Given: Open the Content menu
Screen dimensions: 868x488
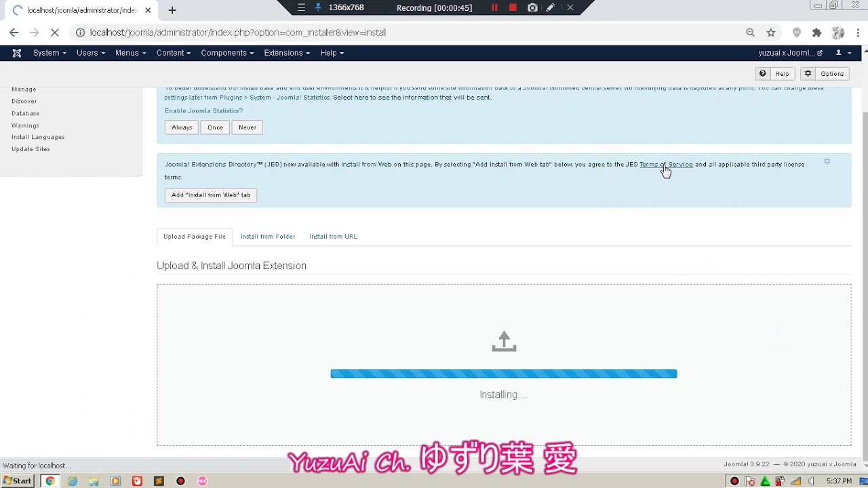Looking at the screenshot, I should (173, 53).
